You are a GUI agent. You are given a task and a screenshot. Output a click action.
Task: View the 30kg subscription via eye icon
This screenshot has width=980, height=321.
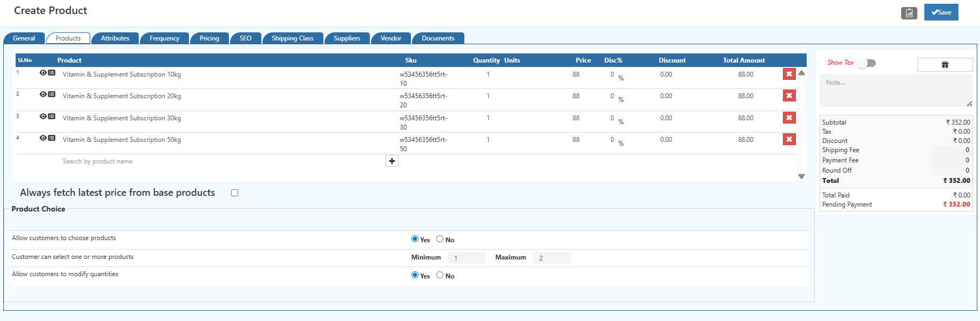point(43,117)
